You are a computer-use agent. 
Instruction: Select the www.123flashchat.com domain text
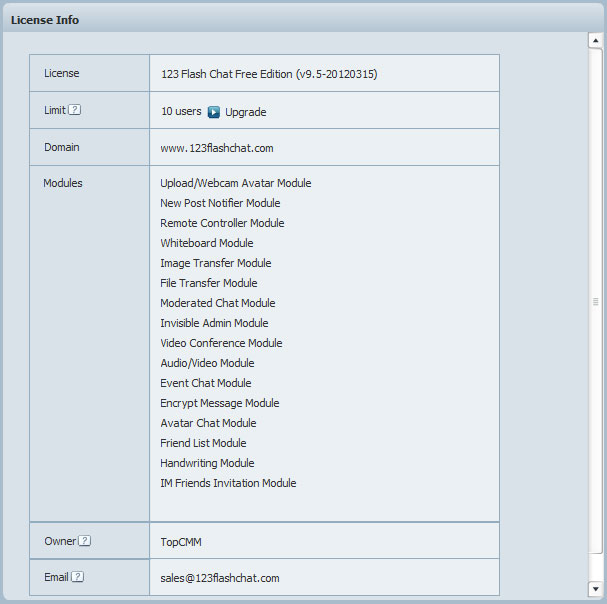tap(217, 148)
